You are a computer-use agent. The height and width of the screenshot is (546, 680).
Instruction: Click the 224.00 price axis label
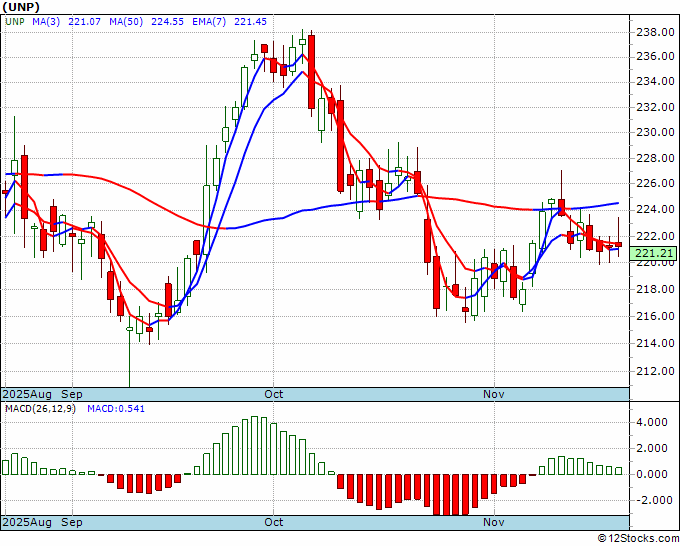(655, 209)
